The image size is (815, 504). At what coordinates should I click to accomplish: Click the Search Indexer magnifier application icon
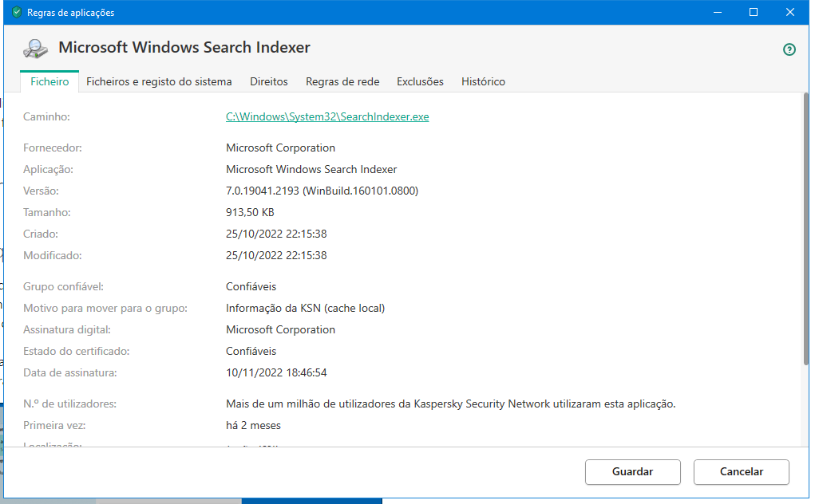click(35, 49)
